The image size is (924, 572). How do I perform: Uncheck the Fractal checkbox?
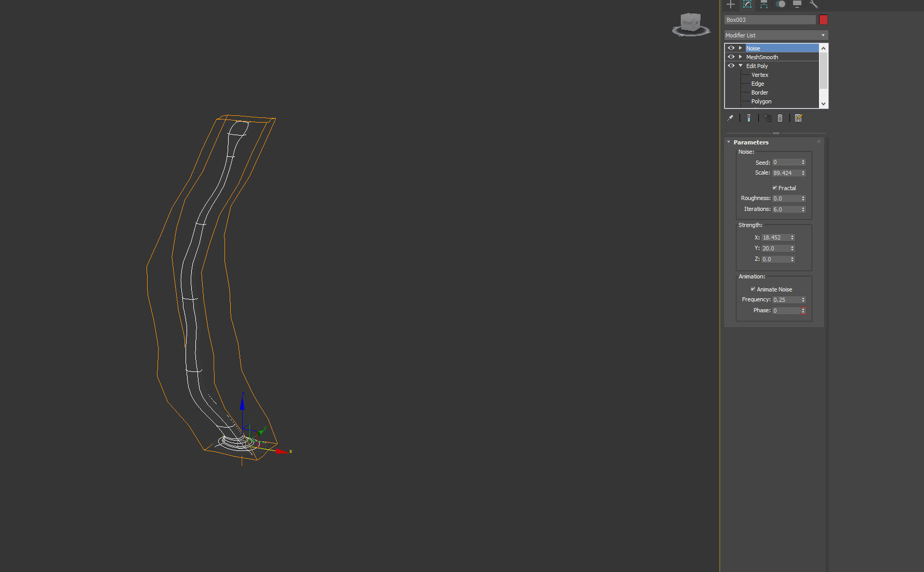tap(774, 188)
